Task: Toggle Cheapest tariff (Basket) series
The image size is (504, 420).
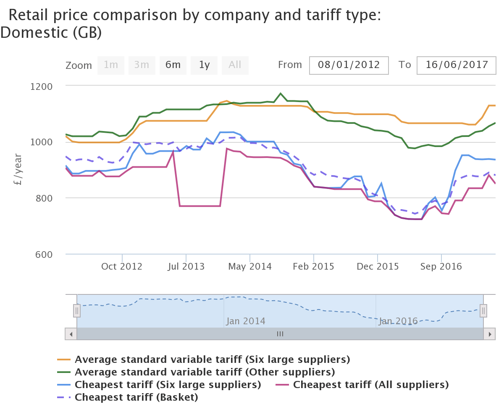Action: [136, 397]
